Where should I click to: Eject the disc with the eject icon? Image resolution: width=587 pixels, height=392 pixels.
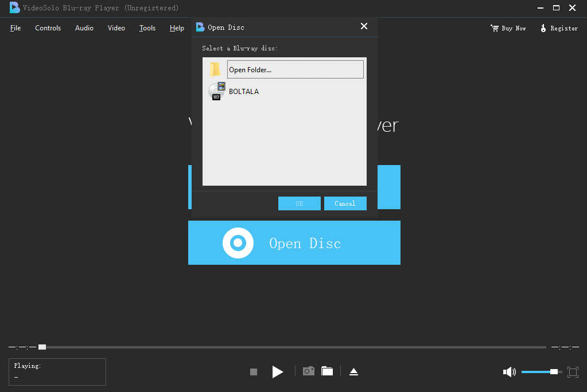[354, 372]
